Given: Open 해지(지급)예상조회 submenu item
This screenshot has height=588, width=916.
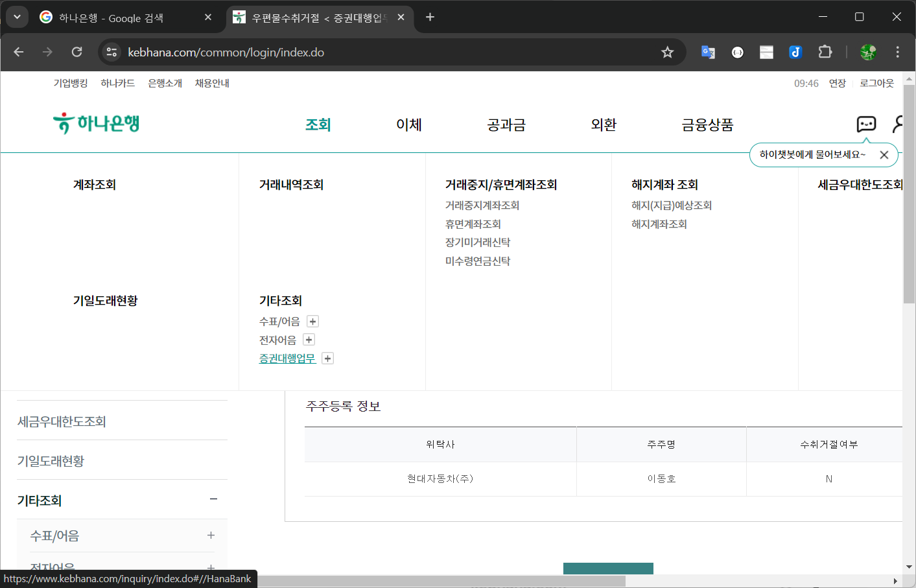Looking at the screenshot, I should (672, 206).
